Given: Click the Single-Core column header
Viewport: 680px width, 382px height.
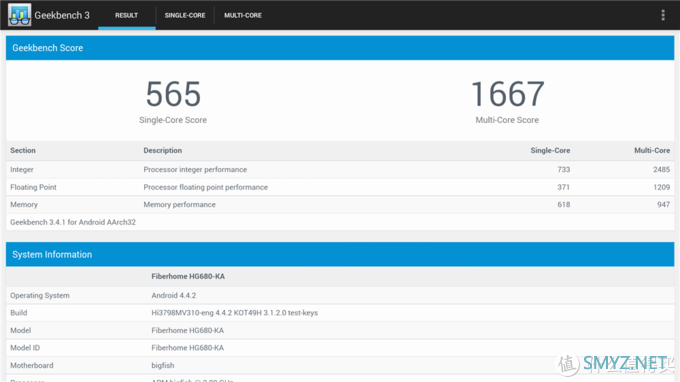Looking at the screenshot, I should tap(550, 150).
